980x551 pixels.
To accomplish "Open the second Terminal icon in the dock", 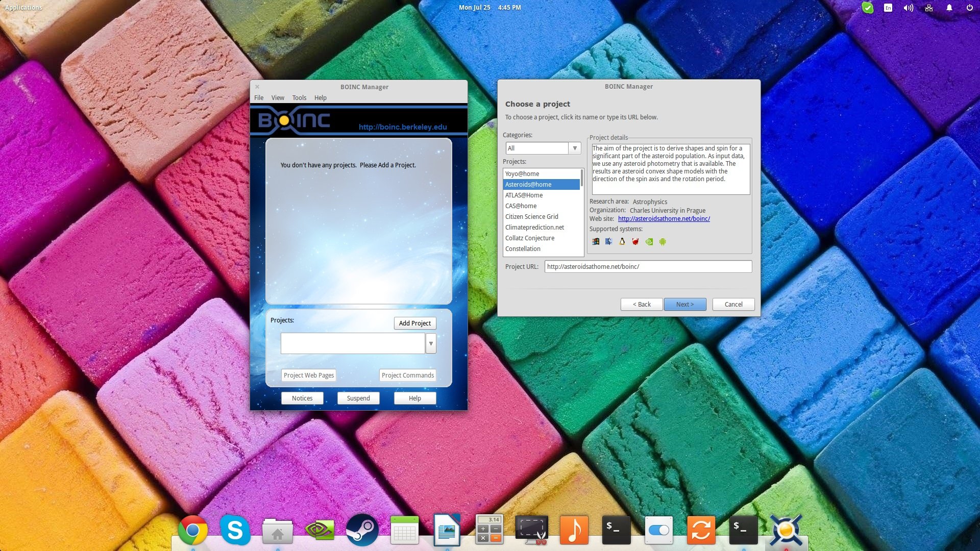I will click(743, 530).
